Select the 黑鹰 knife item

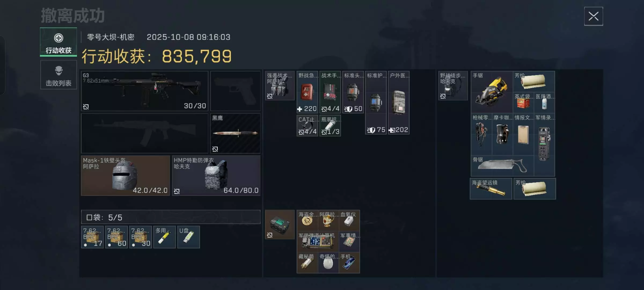(235, 133)
